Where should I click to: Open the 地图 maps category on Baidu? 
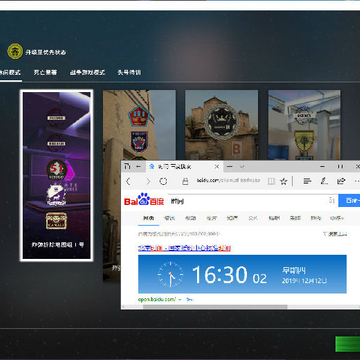coord(316,218)
